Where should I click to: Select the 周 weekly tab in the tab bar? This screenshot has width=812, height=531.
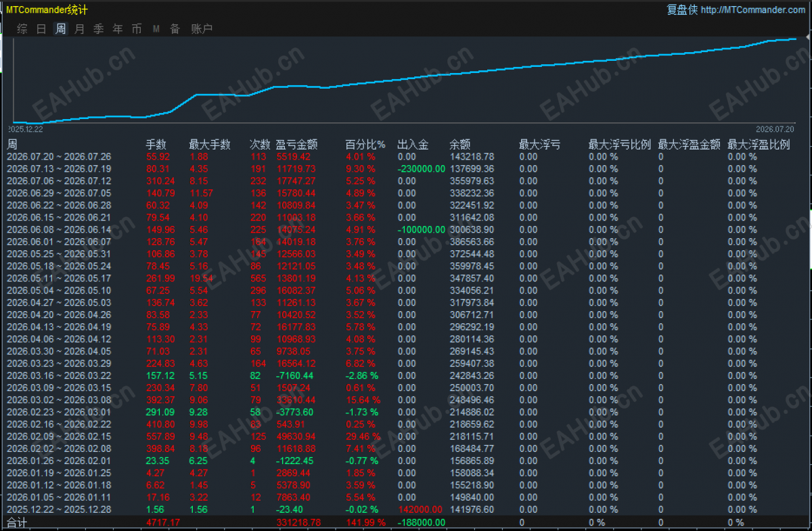[60, 28]
